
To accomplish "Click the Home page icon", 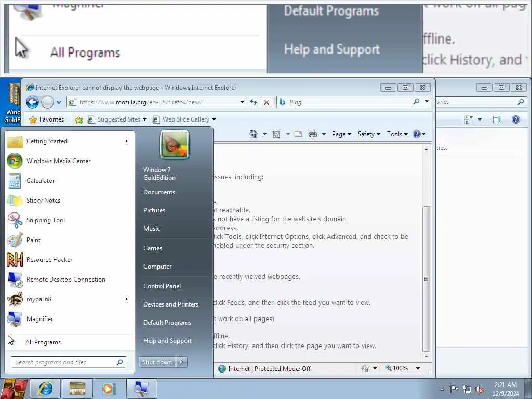I will (x=253, y=134).
